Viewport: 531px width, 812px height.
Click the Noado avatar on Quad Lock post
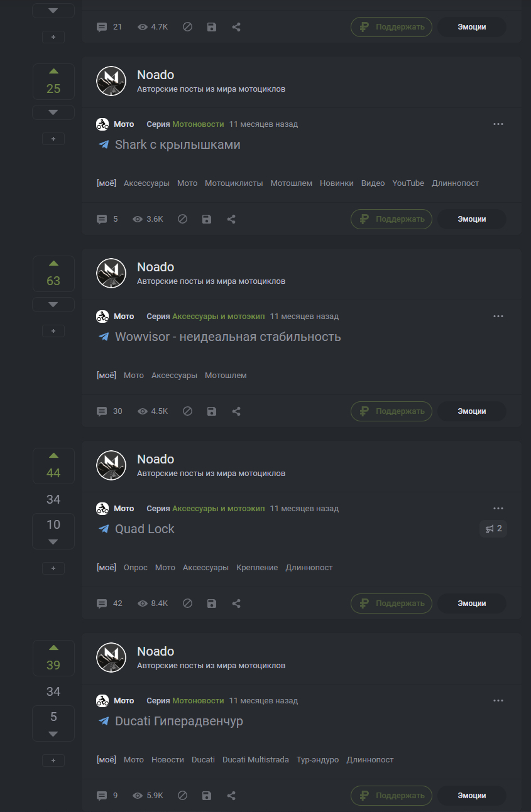[x=111, y=465]
